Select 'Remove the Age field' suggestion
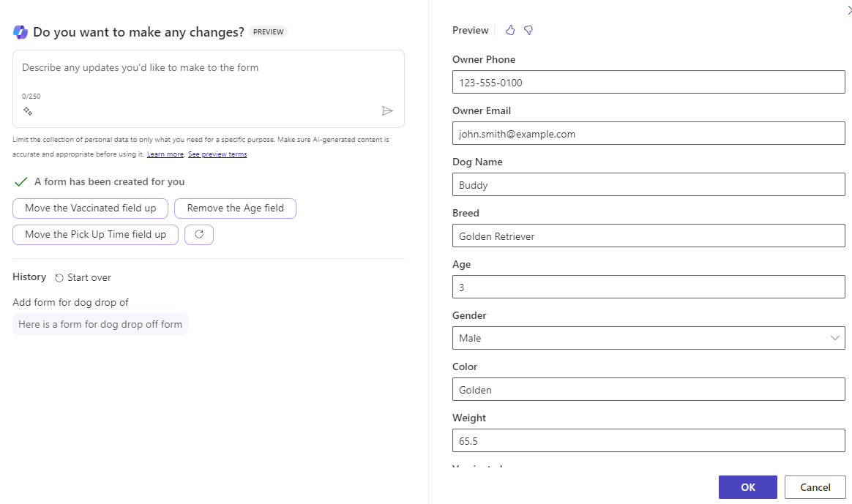This screenshot has height=504, width=852. point(235,208)
